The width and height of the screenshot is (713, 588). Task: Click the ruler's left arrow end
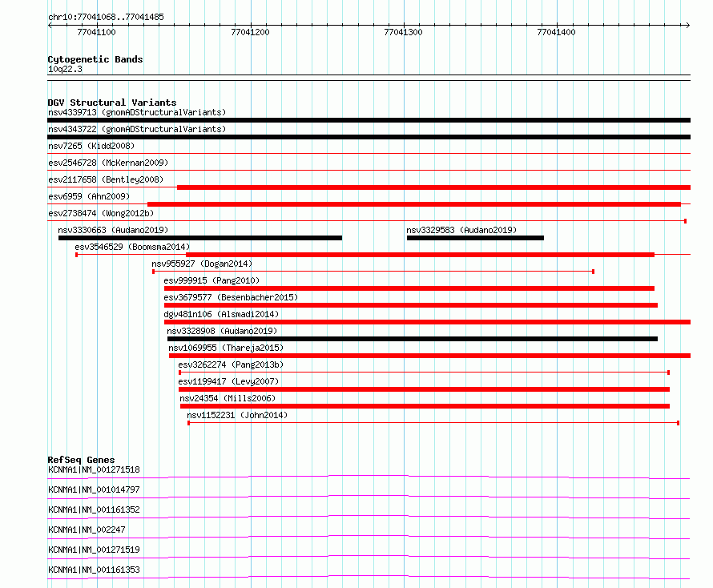[50, 26]
